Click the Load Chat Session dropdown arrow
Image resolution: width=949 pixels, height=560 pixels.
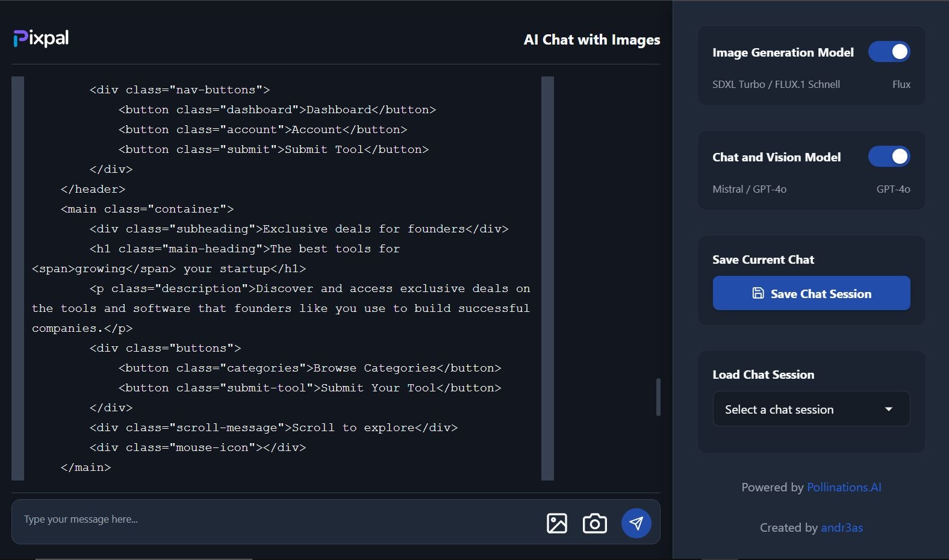click(x=888, y=409)
